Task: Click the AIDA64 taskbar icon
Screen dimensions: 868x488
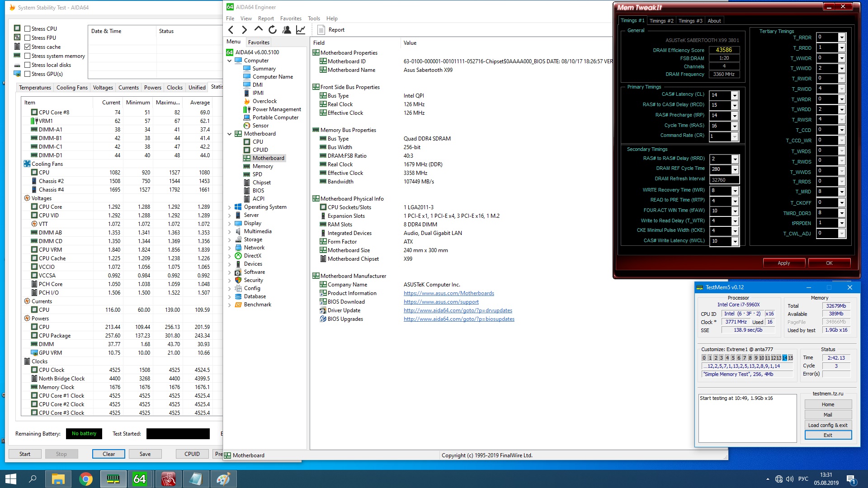Action: click(x=140, y=479)
